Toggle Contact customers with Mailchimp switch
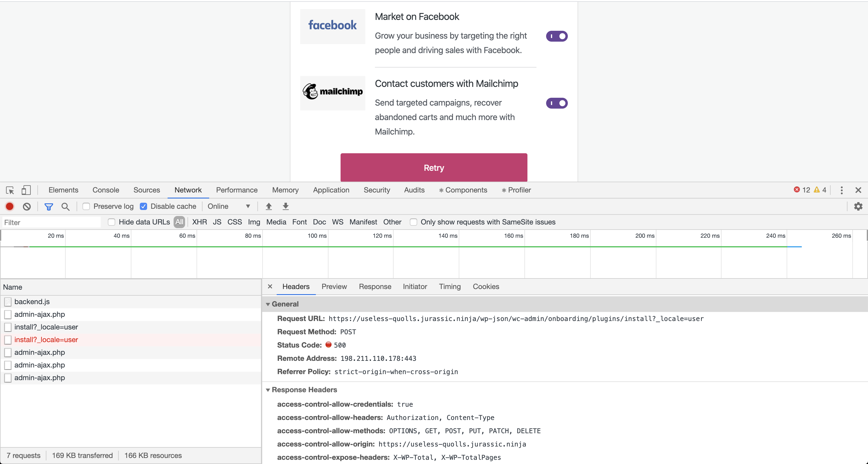 (557, 103)
